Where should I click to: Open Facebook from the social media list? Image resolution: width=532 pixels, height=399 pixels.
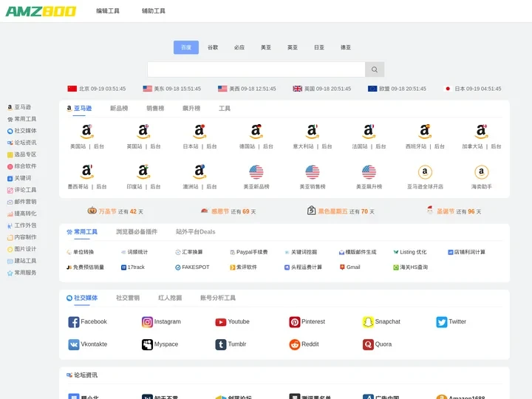[x=87, y=321]
